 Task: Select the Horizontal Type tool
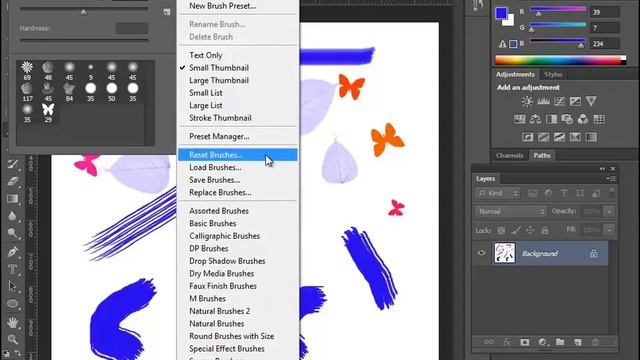click(13, 269)
